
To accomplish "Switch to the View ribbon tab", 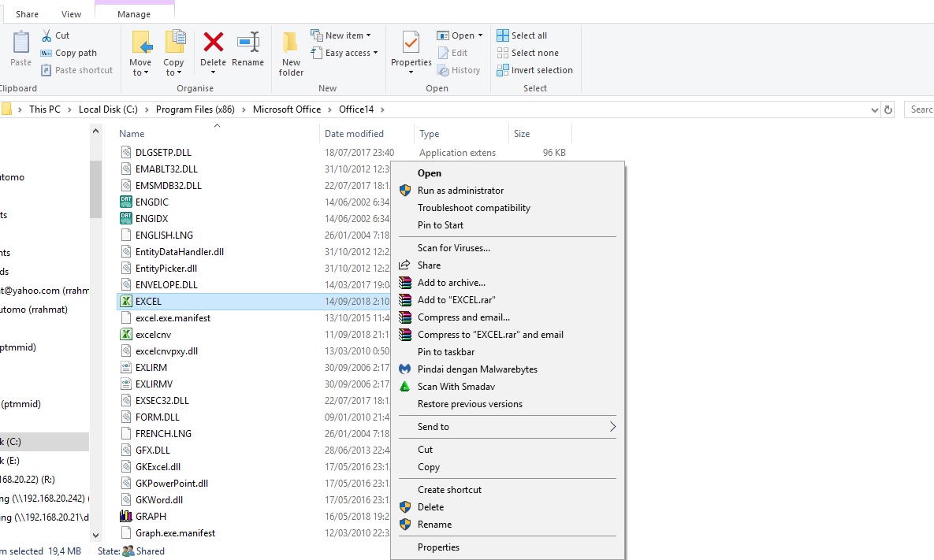I will (x=72, y=13).
